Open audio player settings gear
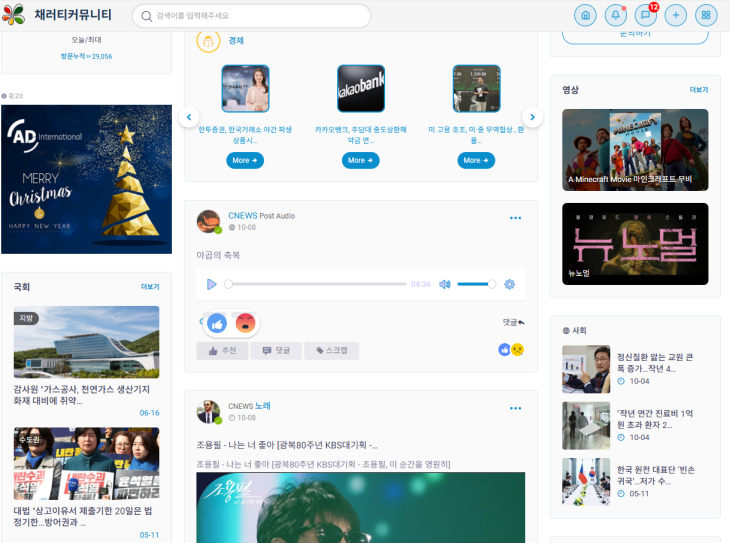 click(x=509, y=284)
